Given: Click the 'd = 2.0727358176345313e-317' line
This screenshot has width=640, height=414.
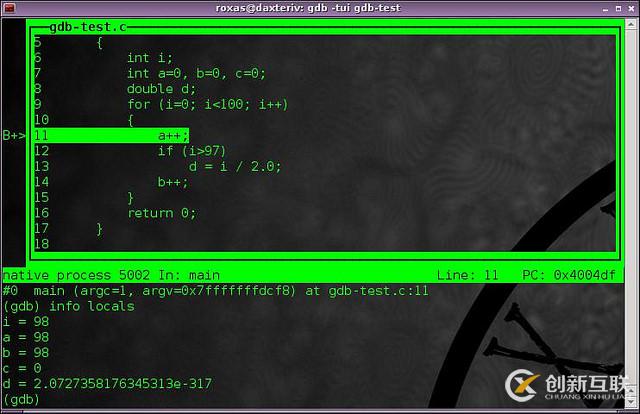Looking at the screenshot, I should pos(107,384).
